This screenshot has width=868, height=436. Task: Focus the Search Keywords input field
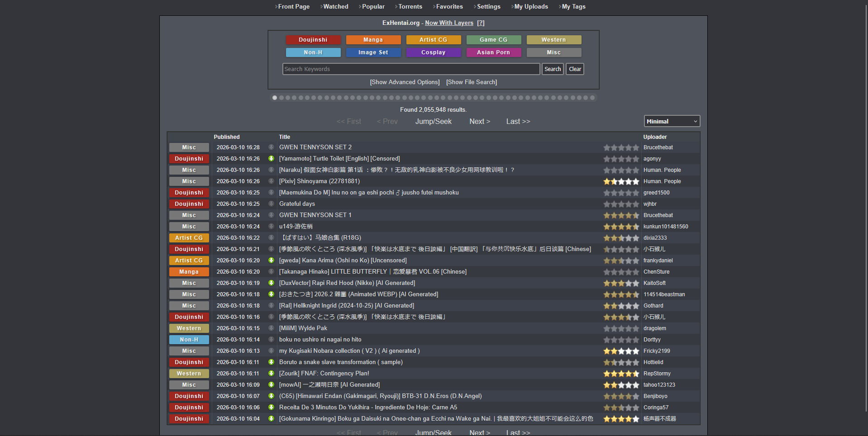pos(411,69)
